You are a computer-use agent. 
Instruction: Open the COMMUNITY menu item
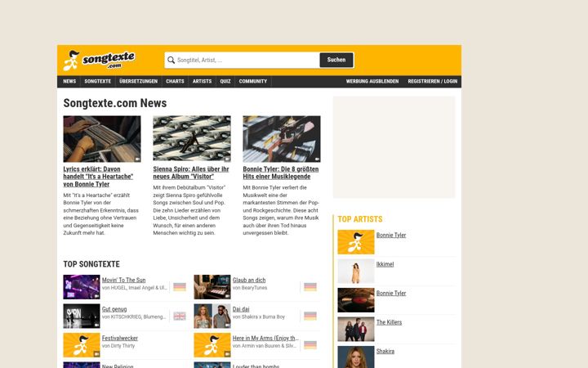pyautogui.click(x=252, y=82)
